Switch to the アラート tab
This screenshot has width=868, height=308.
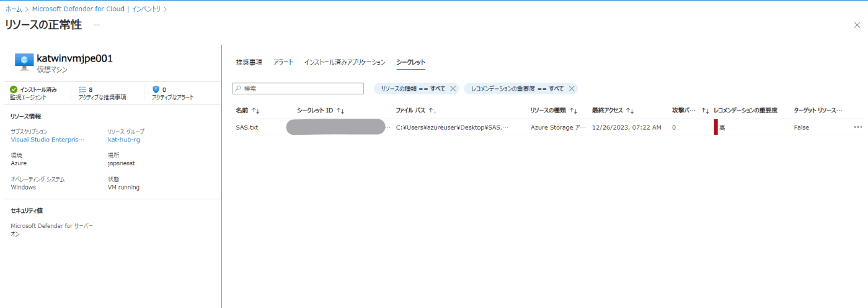pos(283,62)
